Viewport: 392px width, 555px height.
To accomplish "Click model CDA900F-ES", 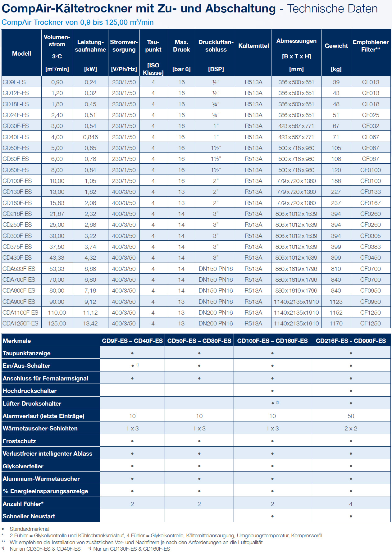I will pos(19,302).
